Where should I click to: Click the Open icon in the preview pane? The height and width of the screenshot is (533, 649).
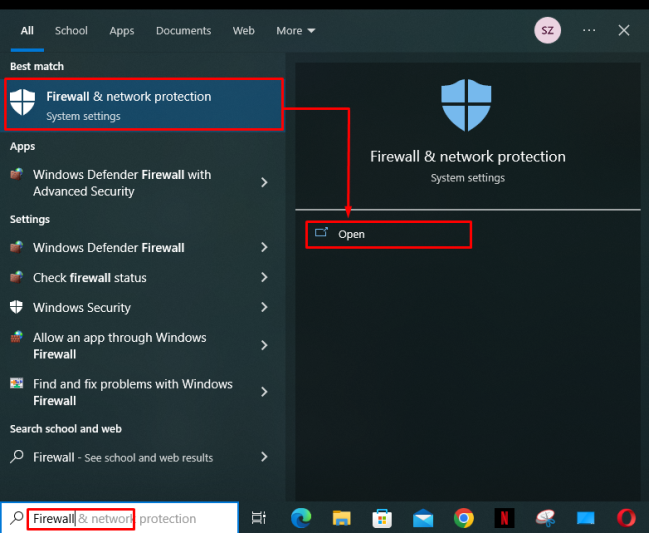point(321,233)
